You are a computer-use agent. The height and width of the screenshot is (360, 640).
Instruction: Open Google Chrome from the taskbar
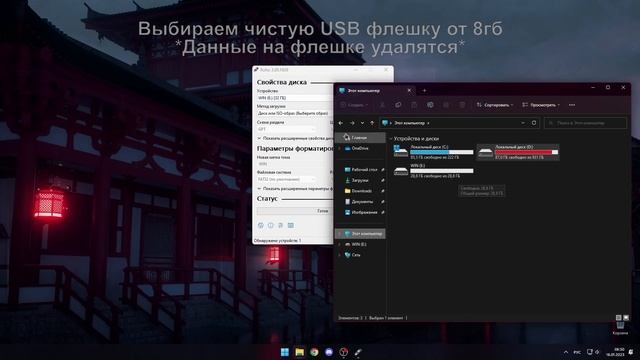pyautogui.click(x=314, y=352)
